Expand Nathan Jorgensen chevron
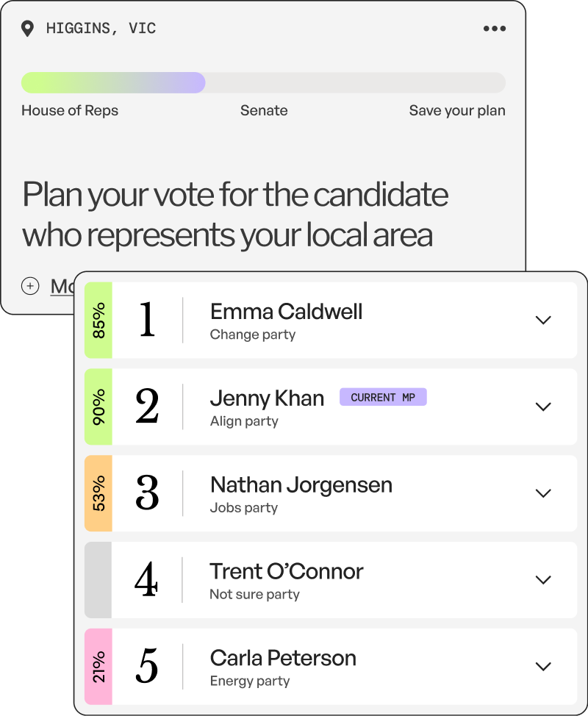Image resolution: width=588 pixels, height=716 pixels. click(543, 493)
